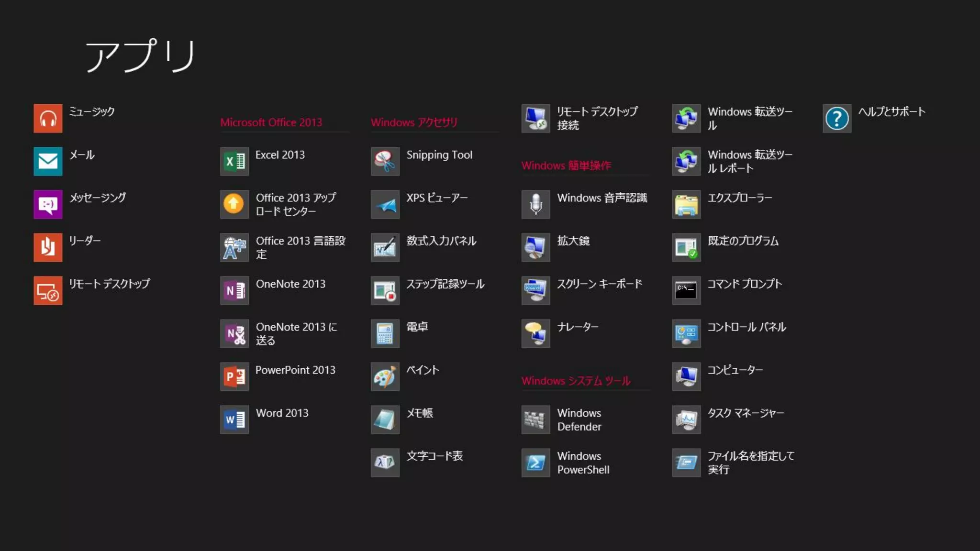Launch the タスク マネージャー icon
This screenshot has height=551, width=980.
coord(687,419)
